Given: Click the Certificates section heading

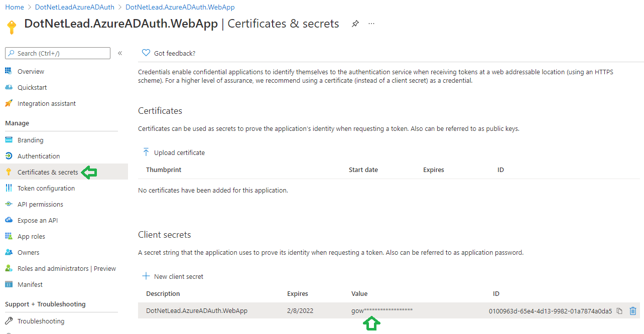Looking at the screenshot, I should (160, 111).
